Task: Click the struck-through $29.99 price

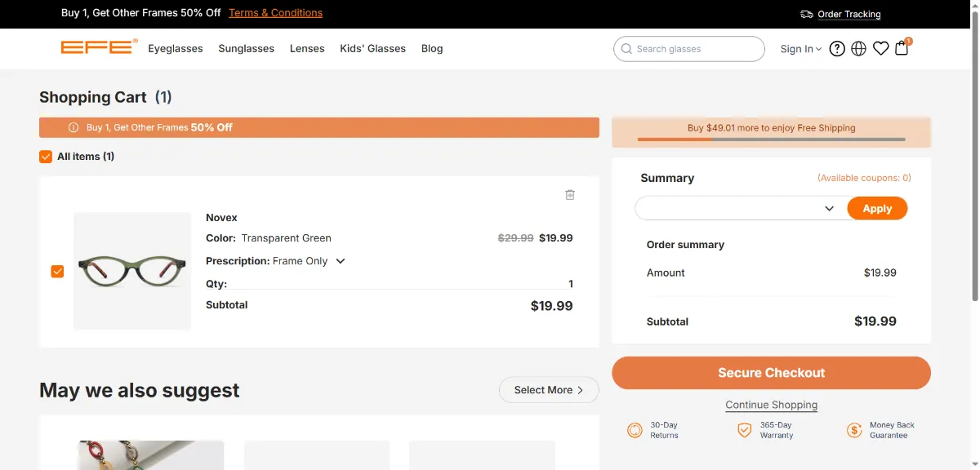Action: (516, 238)
